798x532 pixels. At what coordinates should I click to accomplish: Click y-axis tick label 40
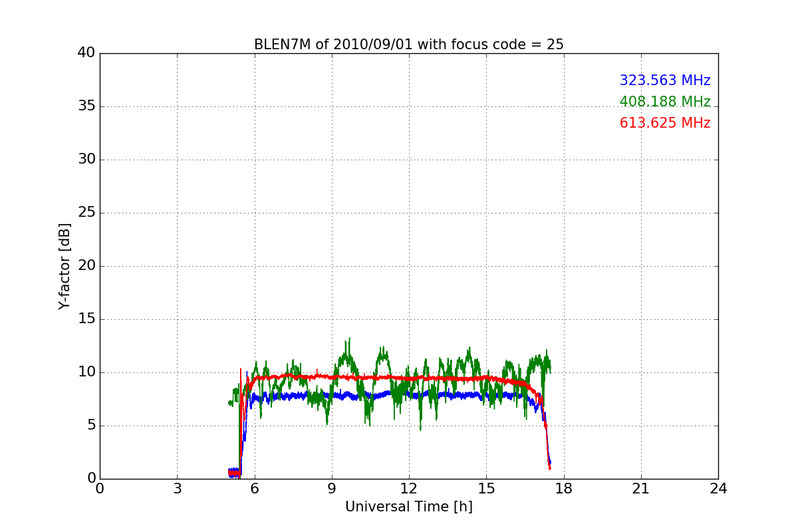point(86,53)
